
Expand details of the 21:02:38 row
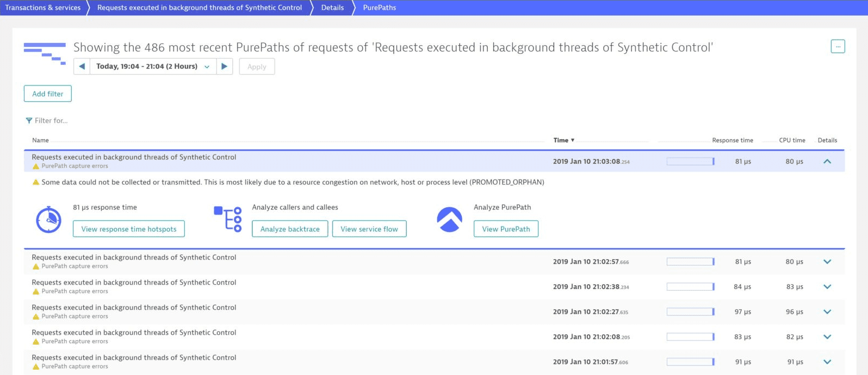(x=827, y=287)
